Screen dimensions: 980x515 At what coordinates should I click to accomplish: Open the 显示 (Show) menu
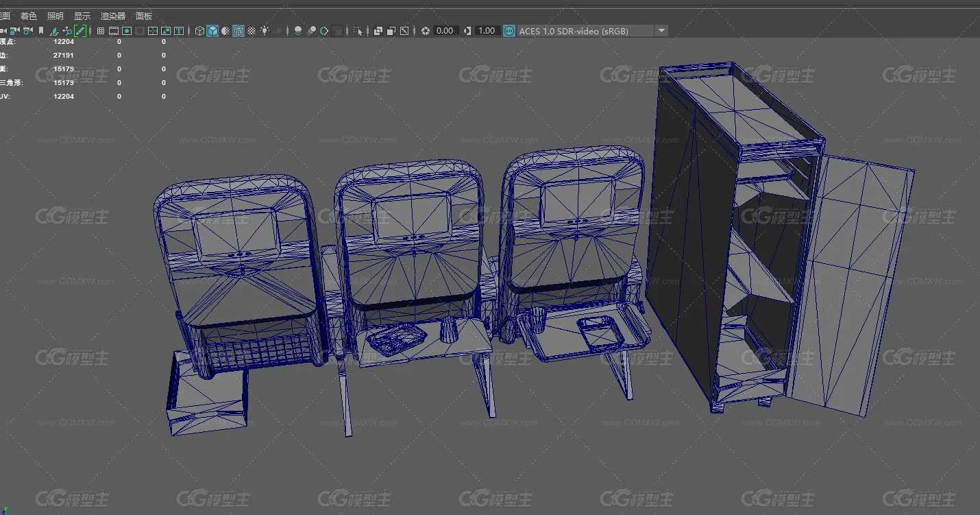click(82, 16)
